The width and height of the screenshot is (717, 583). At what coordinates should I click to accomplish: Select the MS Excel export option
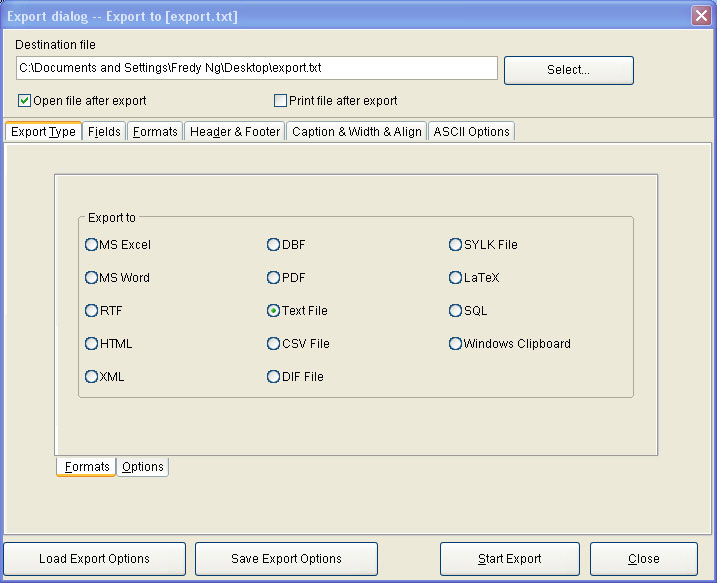[x=92, y=245]
